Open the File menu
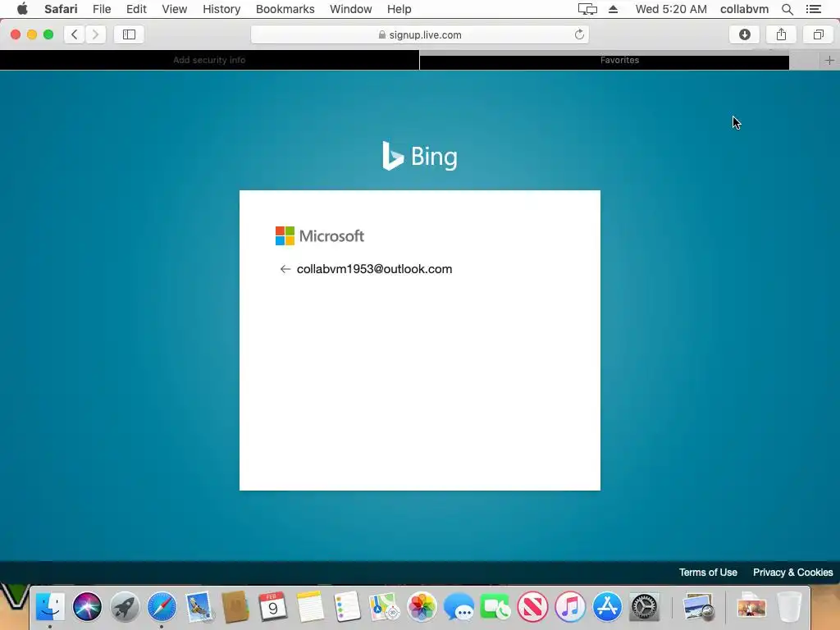The width and height of the screenshot is (840, 630). pyautogui.click(x=101, y=9)
